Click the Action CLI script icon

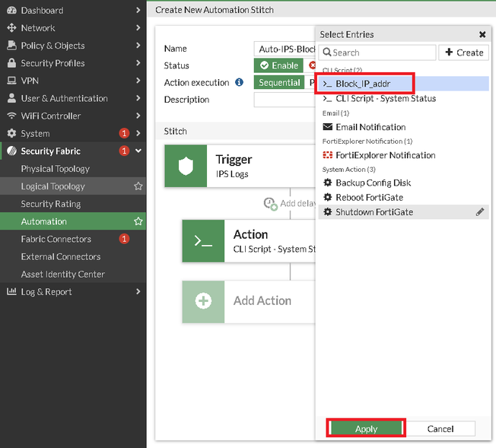[x=203, y=241]
